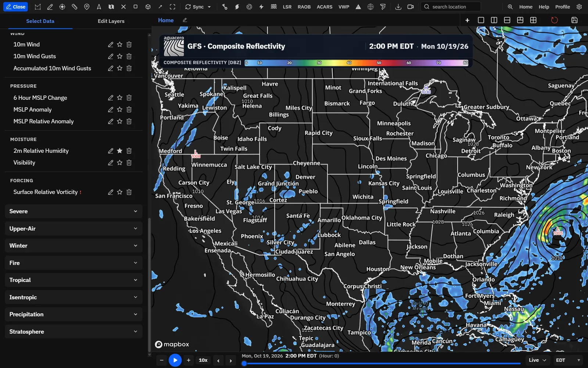
Task: Delete the 10m Wind Gusts layer
Action: pos(129,56)
